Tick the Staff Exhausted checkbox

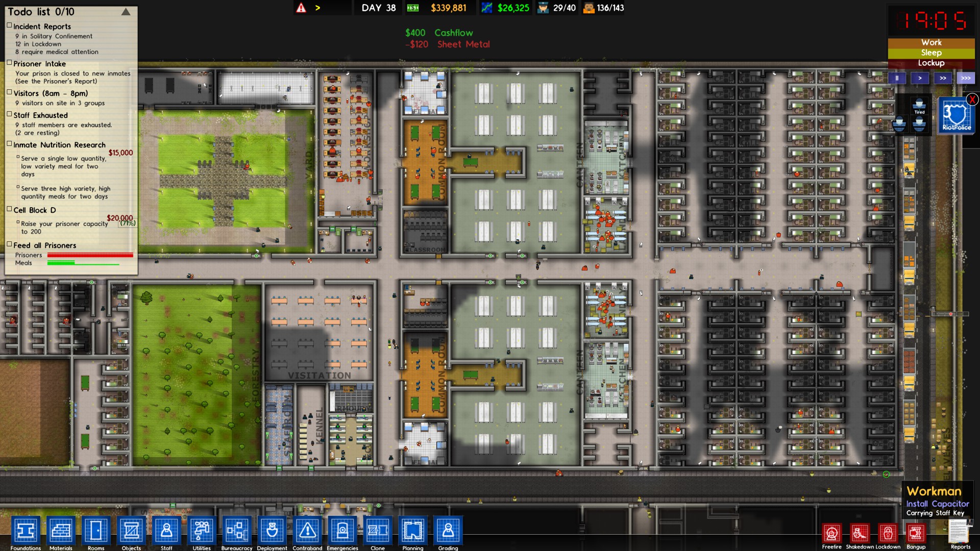click(x=9, y=114)
